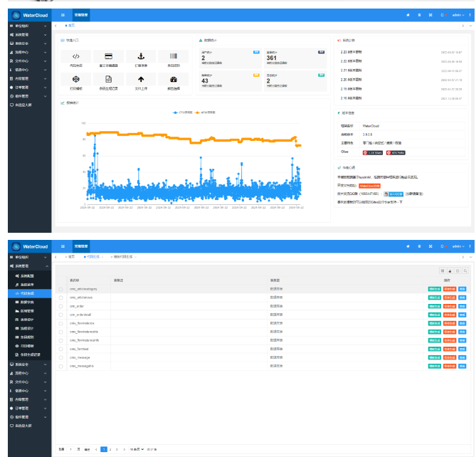Click the green button in crm_order row

pos(435,306)
